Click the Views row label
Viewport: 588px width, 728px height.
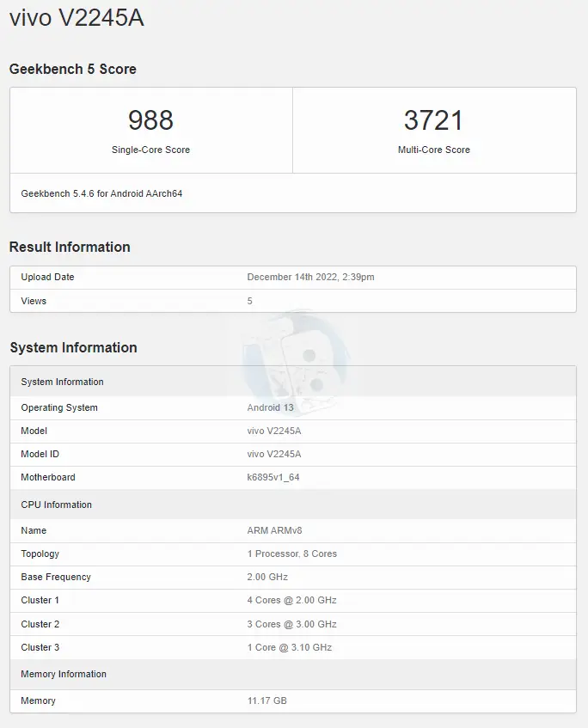coord(34,301)
